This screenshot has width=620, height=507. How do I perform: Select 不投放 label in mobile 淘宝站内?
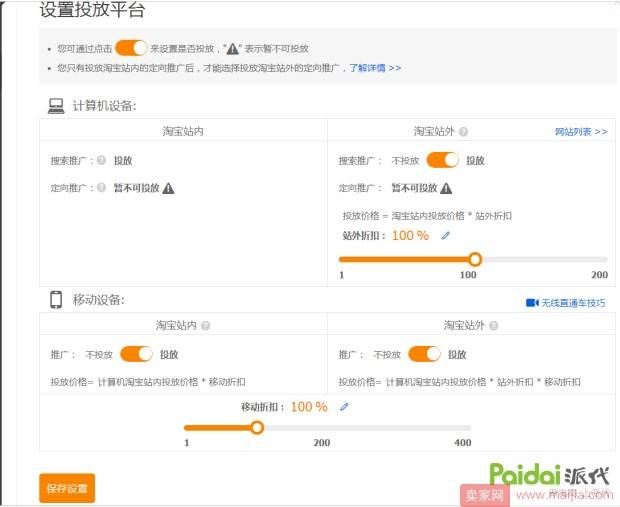coord(99,354)
